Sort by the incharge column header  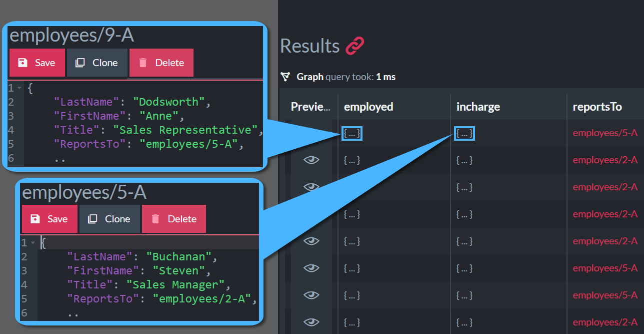[478, 107]
